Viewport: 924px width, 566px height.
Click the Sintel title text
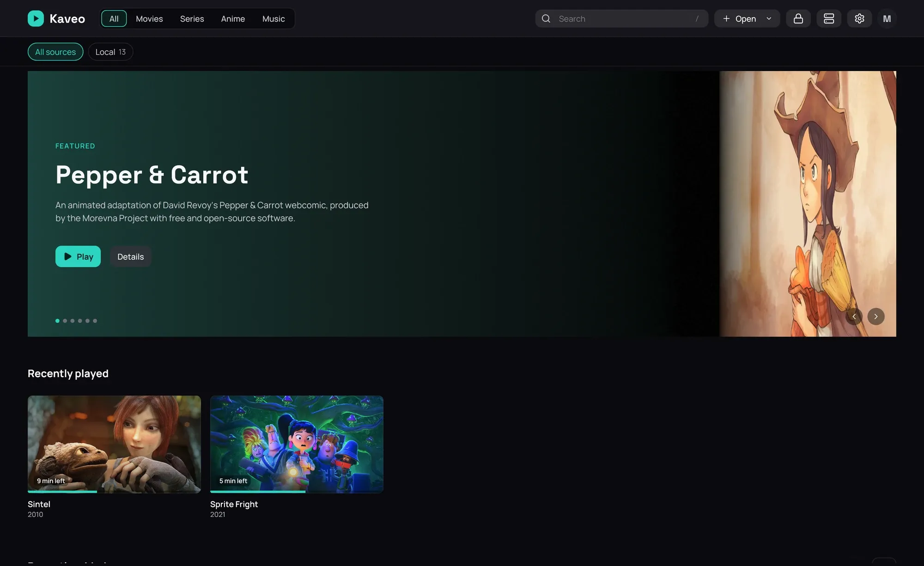39,504
